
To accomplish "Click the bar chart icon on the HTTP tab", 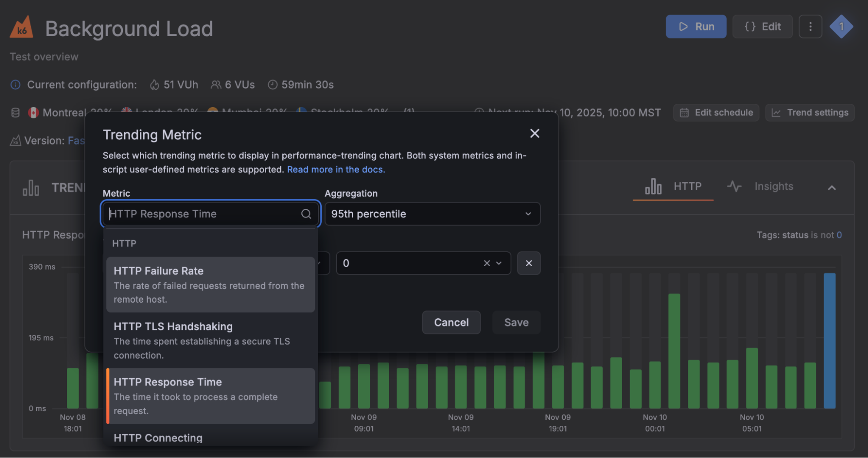I will click(x=653, y=186).
